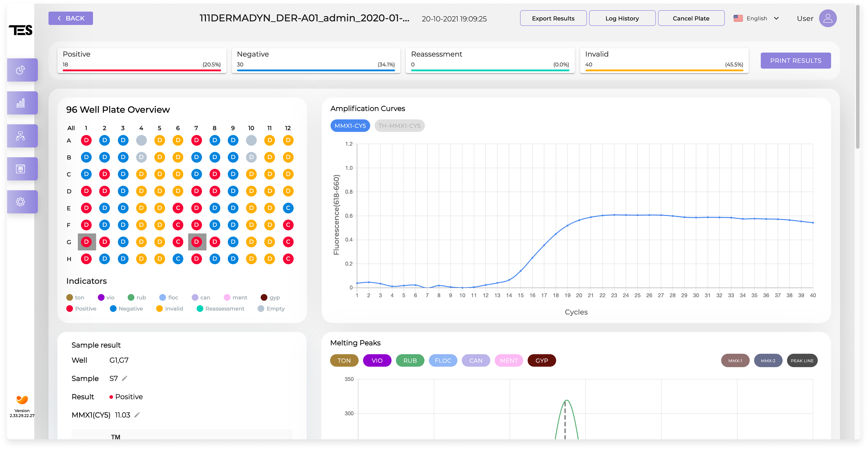Open the pie chart sidebar icon
Screen dimensions: 868x450
click(21, 70)
